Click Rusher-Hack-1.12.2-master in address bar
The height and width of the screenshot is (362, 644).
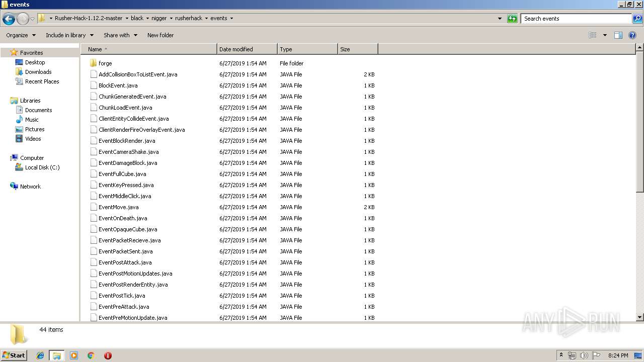pyautogui.click(x=89, y=18)
